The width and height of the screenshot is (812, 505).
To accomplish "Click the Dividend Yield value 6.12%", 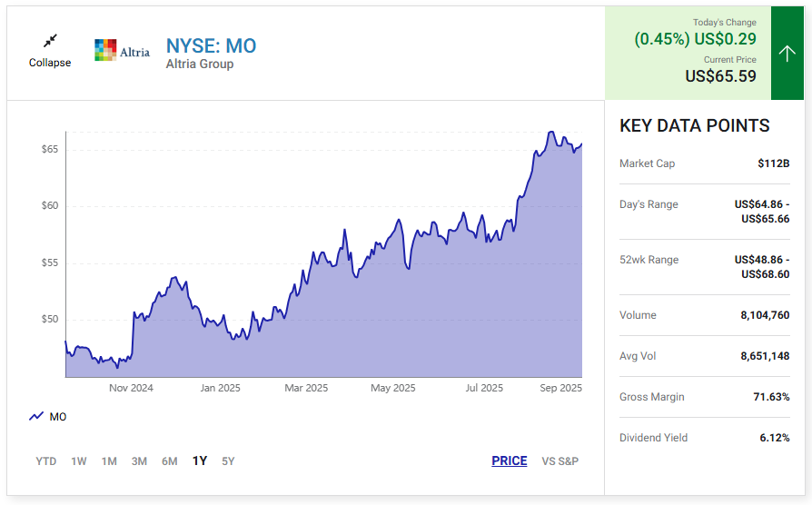I will pyautogui.click(x=774, y=438).
